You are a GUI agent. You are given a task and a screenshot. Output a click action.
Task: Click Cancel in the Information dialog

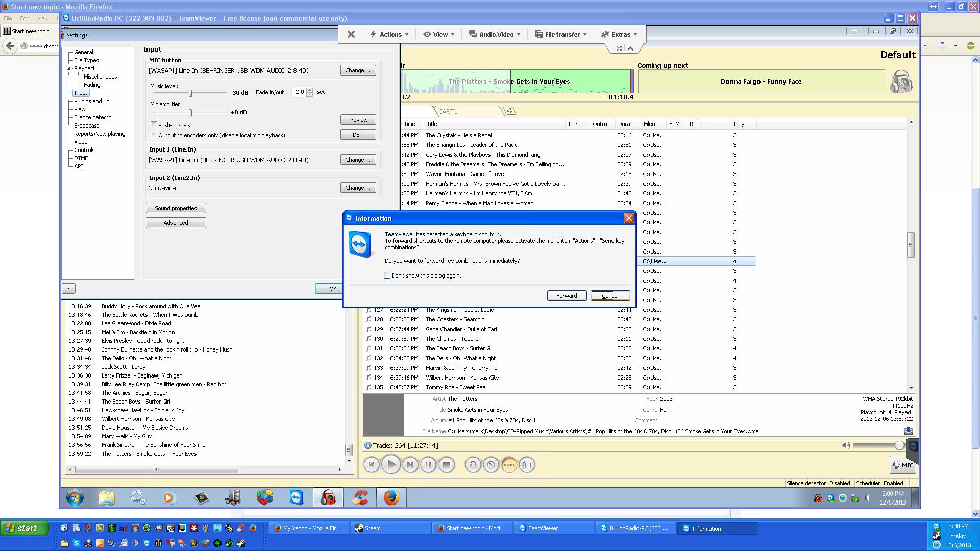point(610,296)
